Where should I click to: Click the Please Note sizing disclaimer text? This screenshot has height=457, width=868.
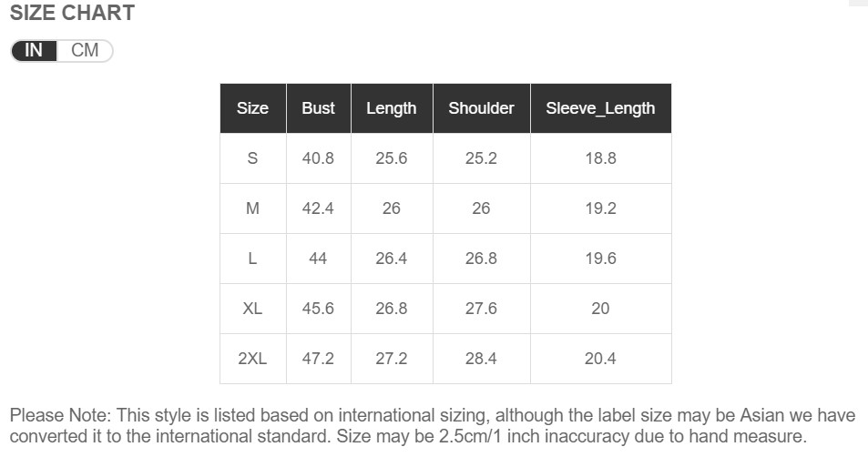coord(433,425)
